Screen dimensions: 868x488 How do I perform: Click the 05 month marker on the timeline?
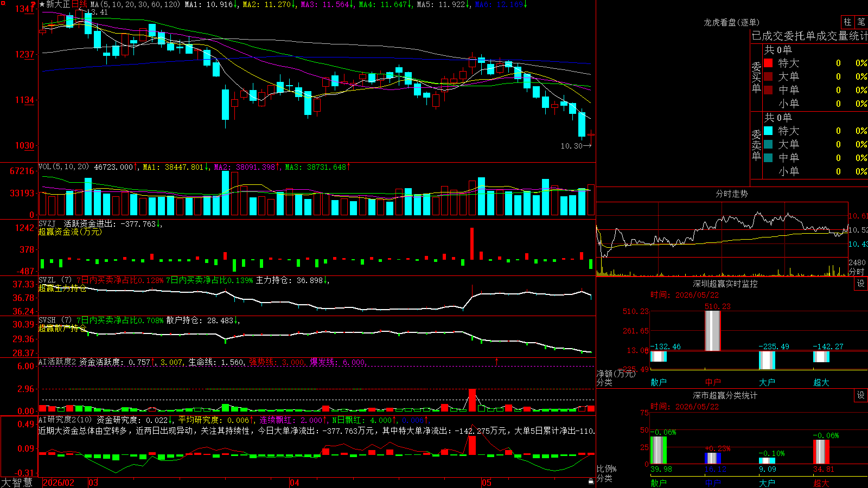click(x=487, y=483)
